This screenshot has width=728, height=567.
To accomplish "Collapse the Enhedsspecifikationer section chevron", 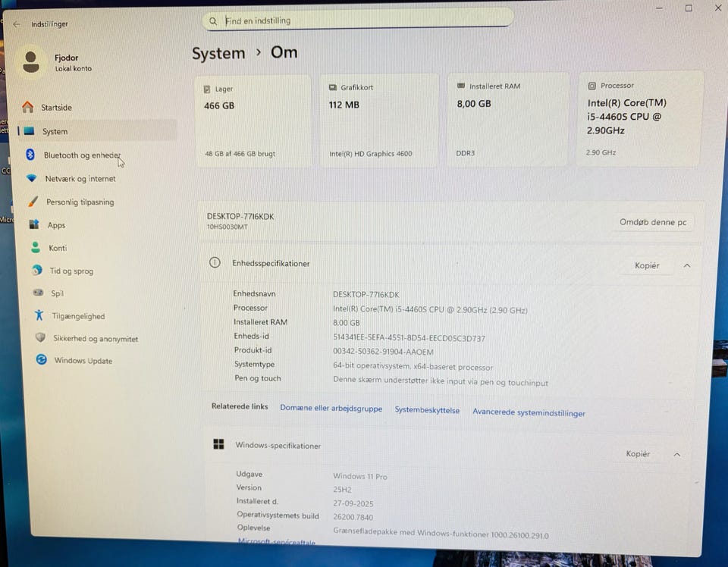I will coord(687,266).
